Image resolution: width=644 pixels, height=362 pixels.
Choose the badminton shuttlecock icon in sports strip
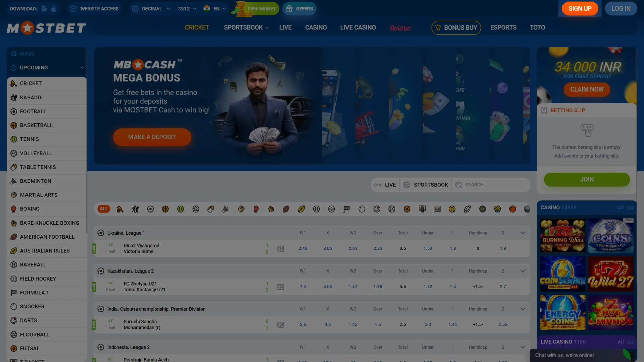coord(226,209)
